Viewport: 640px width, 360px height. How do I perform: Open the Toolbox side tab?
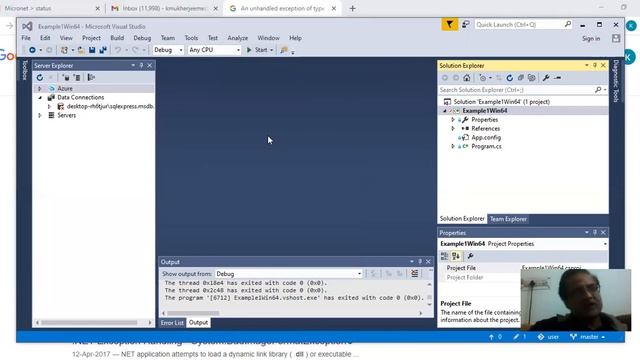click(24, 70)
